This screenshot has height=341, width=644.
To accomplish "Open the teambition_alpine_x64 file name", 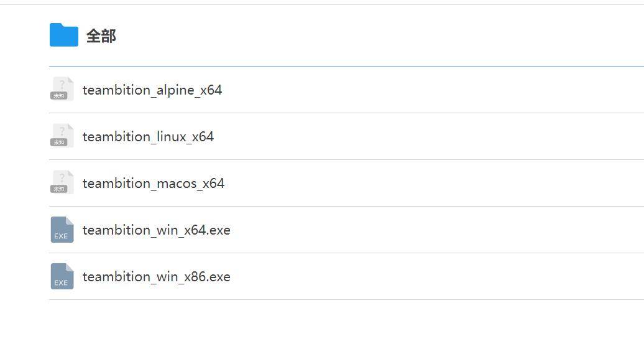I will [x=152, y=90].
